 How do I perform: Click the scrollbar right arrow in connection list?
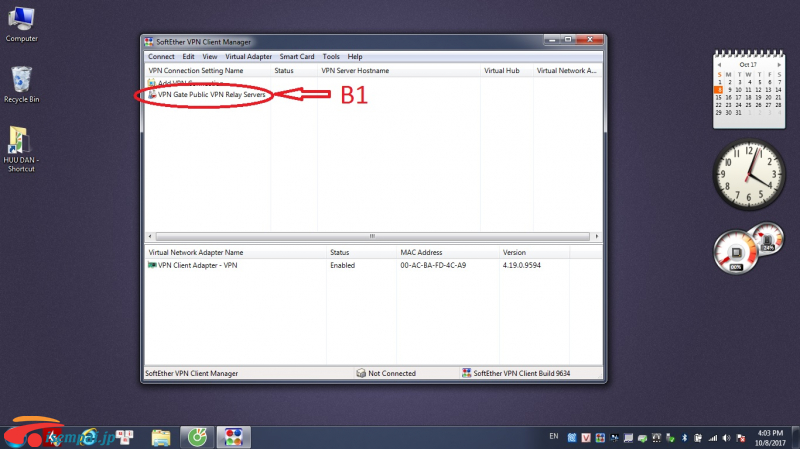pos(596,236)
